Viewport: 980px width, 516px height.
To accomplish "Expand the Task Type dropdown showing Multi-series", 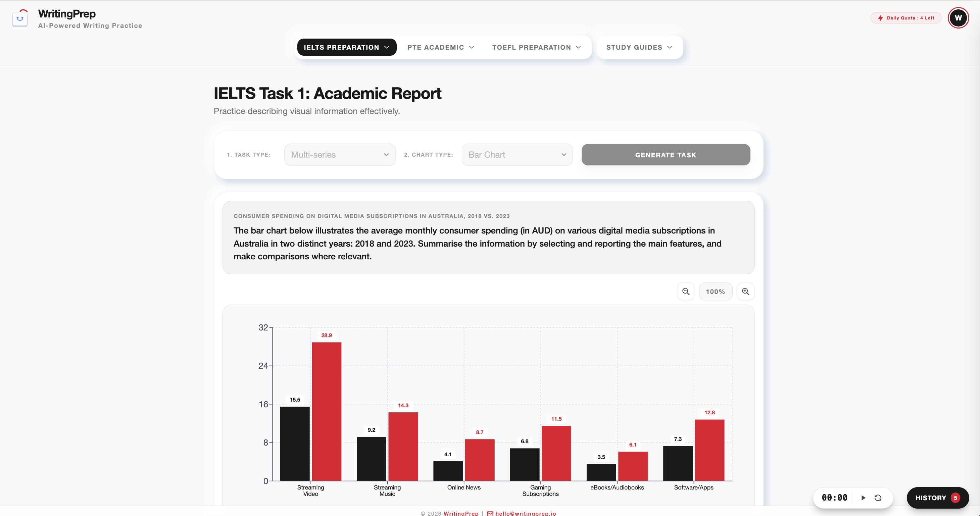I will [x=340, y=155].
